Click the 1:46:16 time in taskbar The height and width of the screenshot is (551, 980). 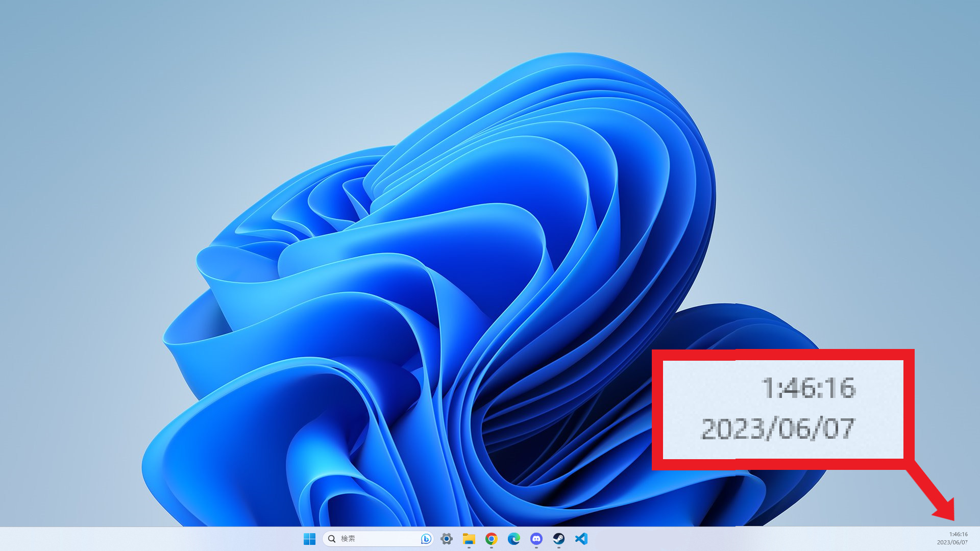click(958, 534)
